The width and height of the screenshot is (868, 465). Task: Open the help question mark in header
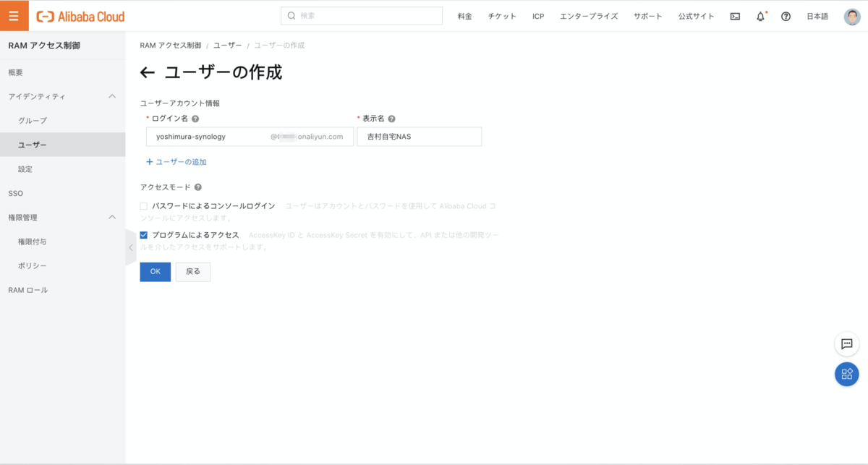pyautogui.click(x=786, y=16)
